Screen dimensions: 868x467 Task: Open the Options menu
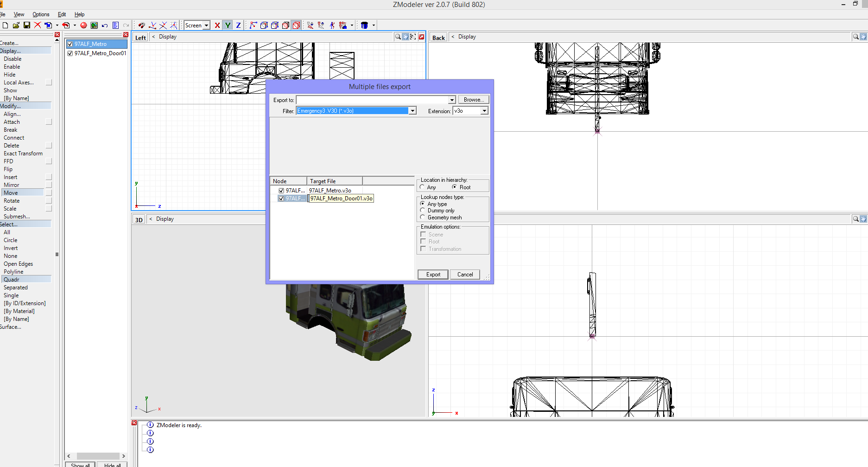[x=41, y=14]
